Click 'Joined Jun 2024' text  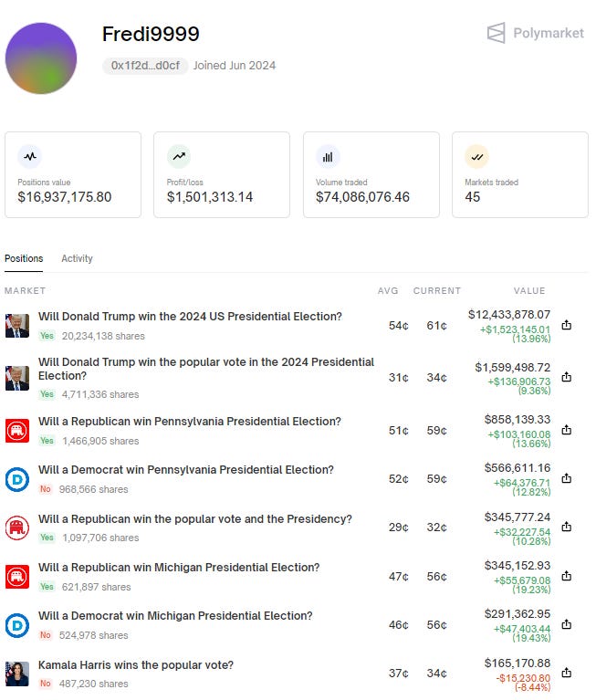click(x=235, y=66)
